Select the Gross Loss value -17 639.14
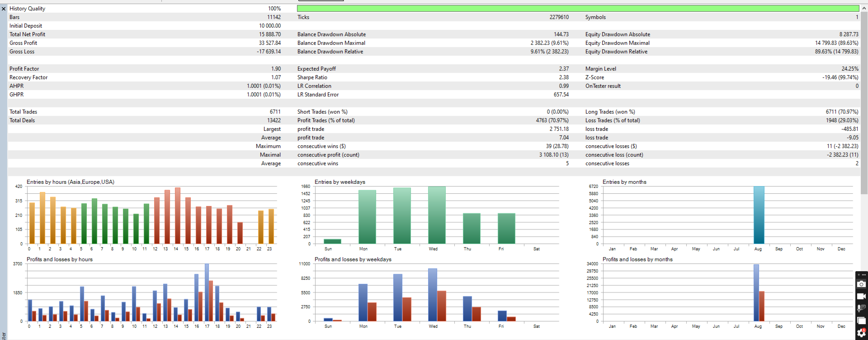 (269, 52)
